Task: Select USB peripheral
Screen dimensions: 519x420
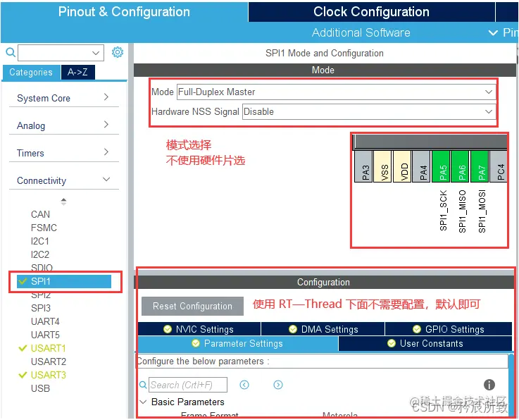Action: pos(40,388)
